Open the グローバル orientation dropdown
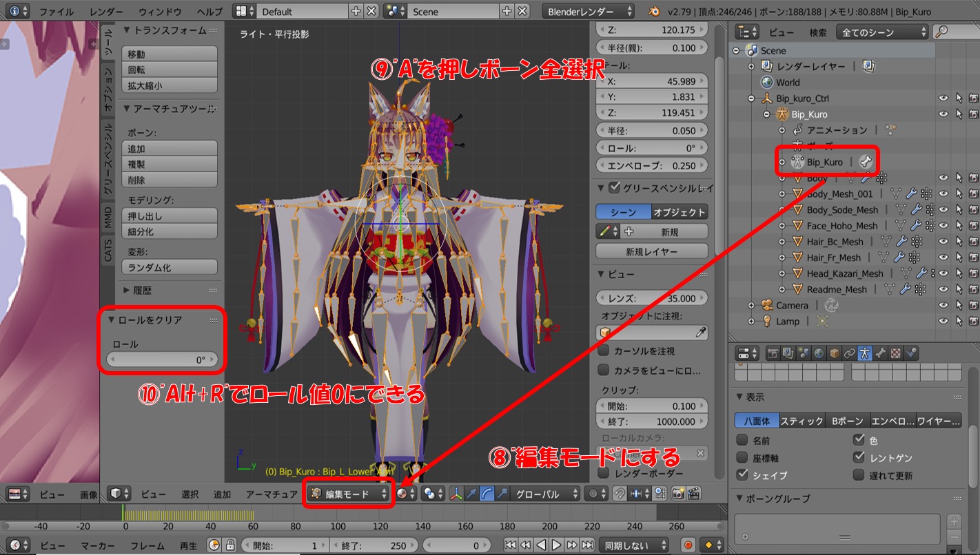Viewport: 980px width, 555px height. click(547, 494)
